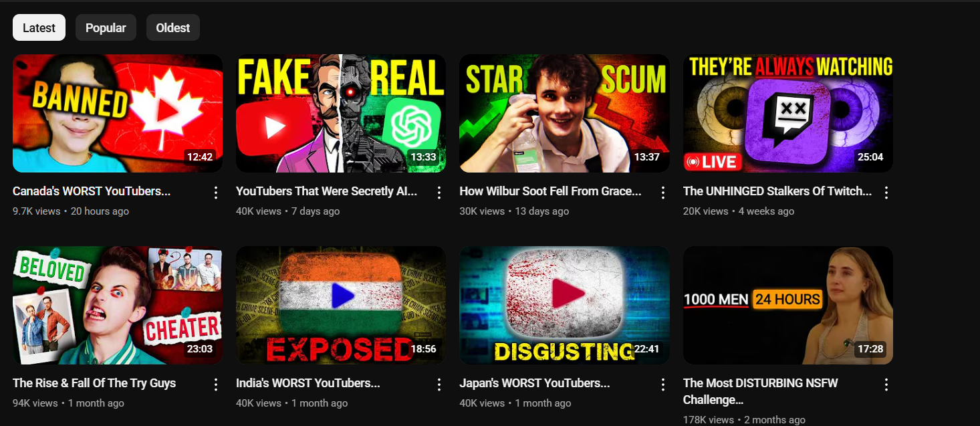The height and width of the screenshot is (426, 980).
Task: Open options menu for Most DISTURBING NSFW Challenge
Action: pos(886,385)
